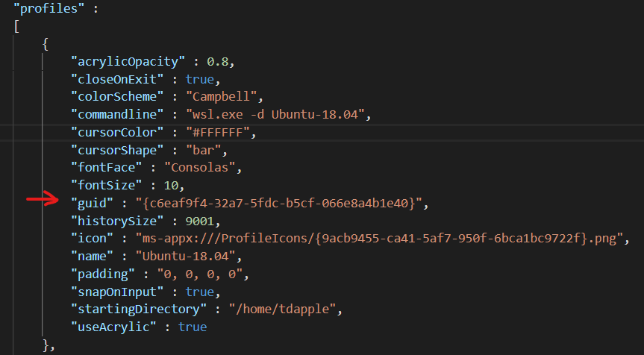Screen dimensions: 644x355
Task: Click the closeOnExit true value
Action: click(x=199, y=79)
